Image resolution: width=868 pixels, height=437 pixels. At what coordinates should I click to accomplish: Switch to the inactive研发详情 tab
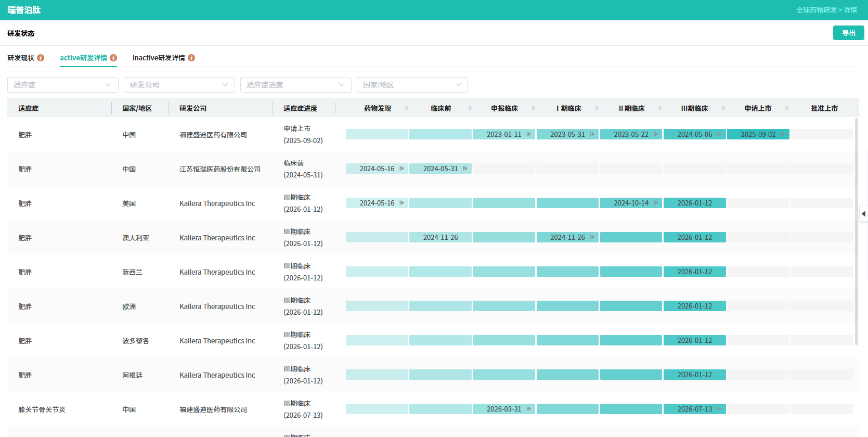click(159, 58)
